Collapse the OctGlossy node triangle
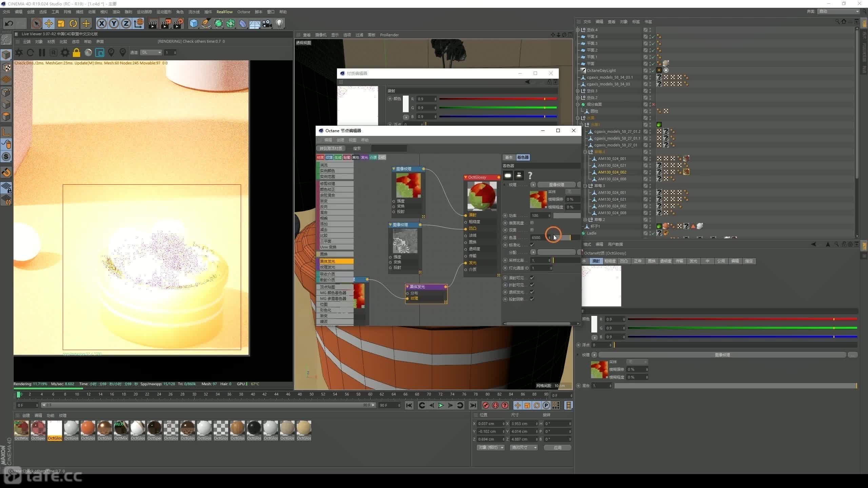The width and height of the screenshot is (868, 488). (x=466, y=177)
